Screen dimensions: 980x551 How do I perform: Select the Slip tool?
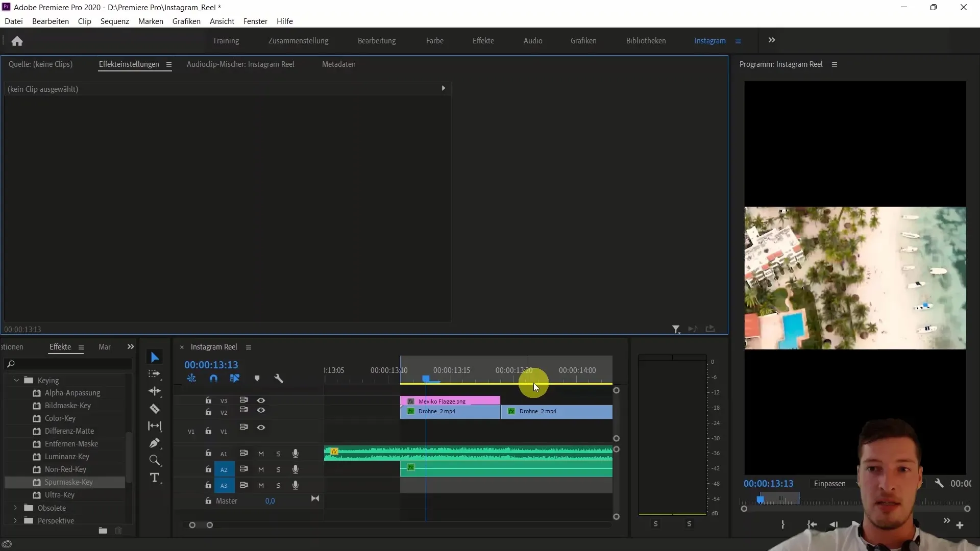(x=154, y=426)
